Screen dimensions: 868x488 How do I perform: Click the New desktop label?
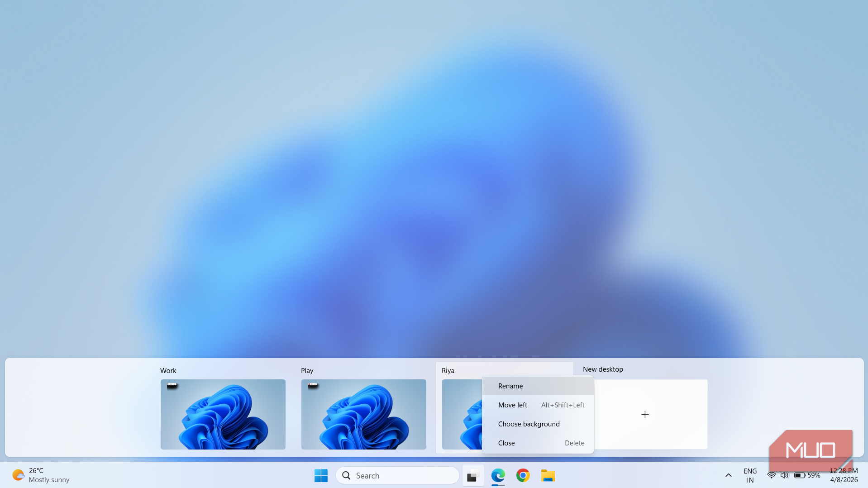click(x=603, y=369)
